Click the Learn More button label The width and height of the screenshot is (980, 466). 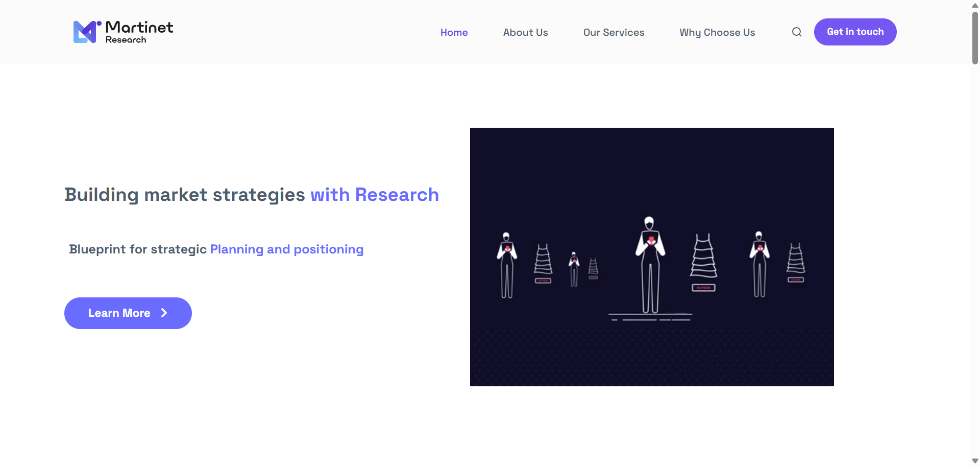(x=119, y=313)
